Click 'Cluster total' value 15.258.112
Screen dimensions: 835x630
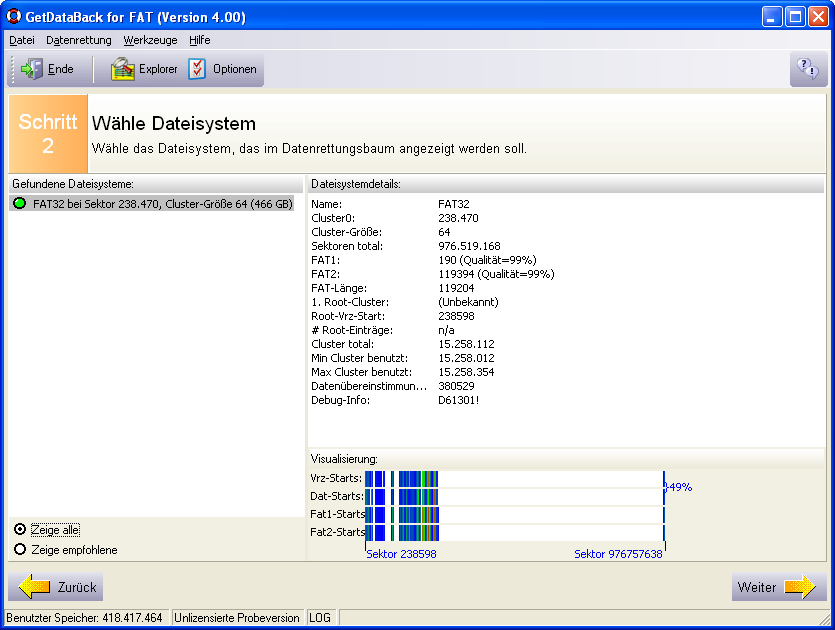466,344
